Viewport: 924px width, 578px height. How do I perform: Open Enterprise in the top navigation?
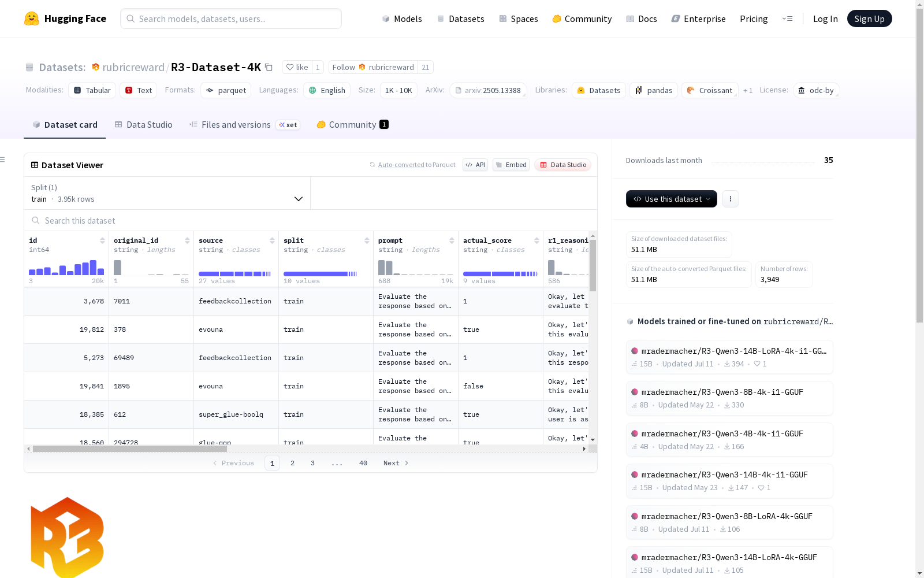[699, 18]
